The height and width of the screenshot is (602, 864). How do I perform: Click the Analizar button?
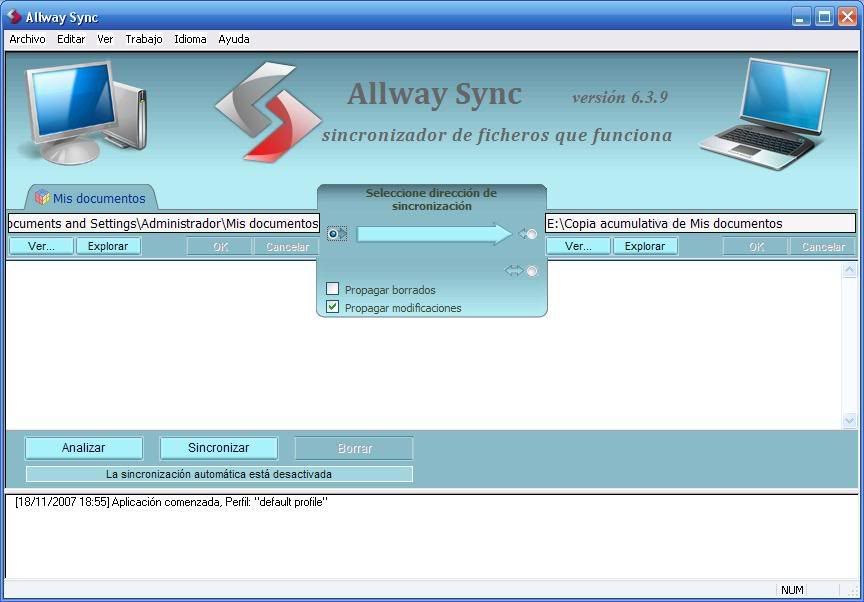pos(84,448)
